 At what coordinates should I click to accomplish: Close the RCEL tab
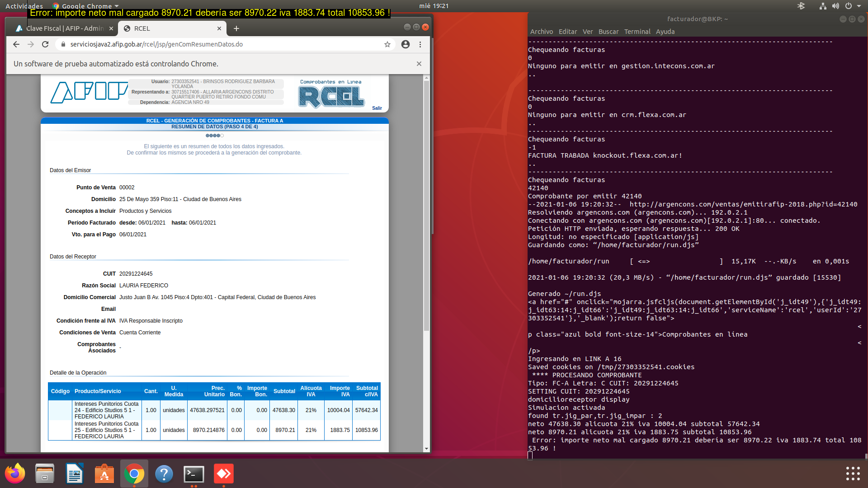click(219, 28)
